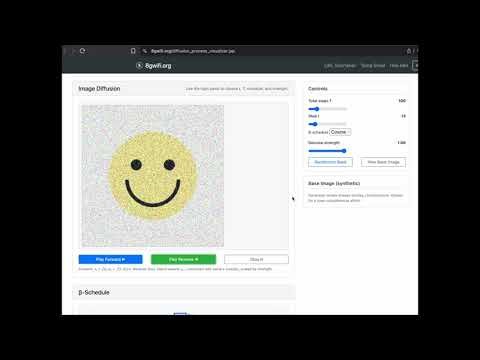Screen dimensions: 480x360
Task: Click the Image Diffusion heading
Action: tap(99, 89)
